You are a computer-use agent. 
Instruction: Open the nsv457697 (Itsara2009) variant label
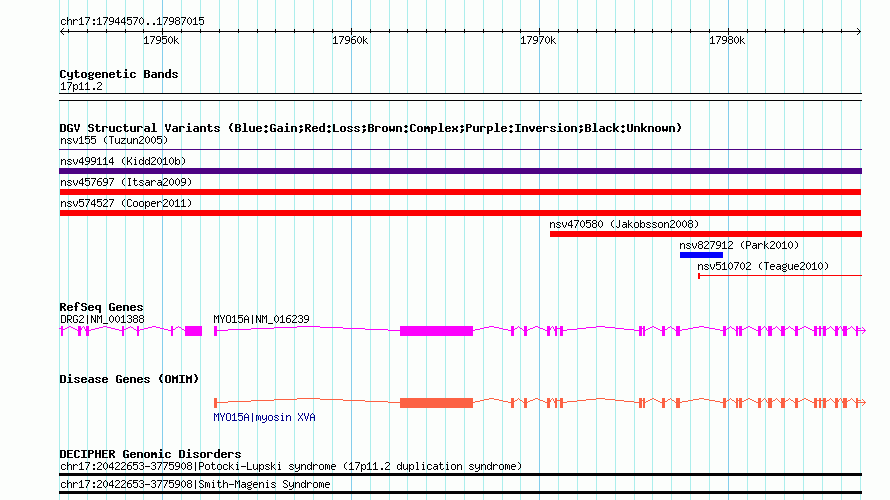[x=126, y=182]
